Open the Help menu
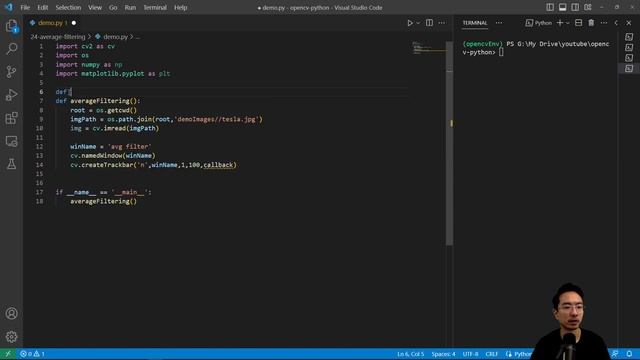The height and width of the screenshot is (360, 640). pos(180,7)
